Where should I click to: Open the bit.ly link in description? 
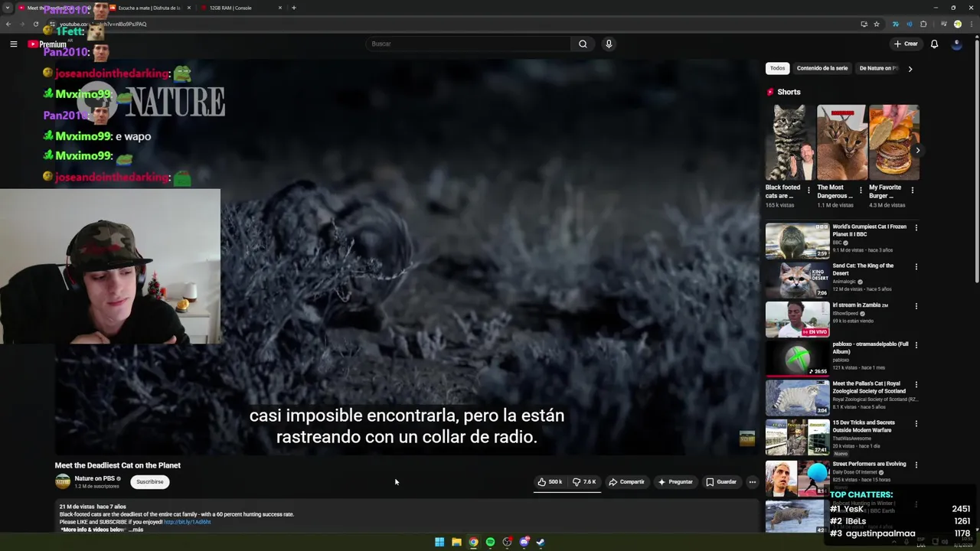tap(187, 522)
